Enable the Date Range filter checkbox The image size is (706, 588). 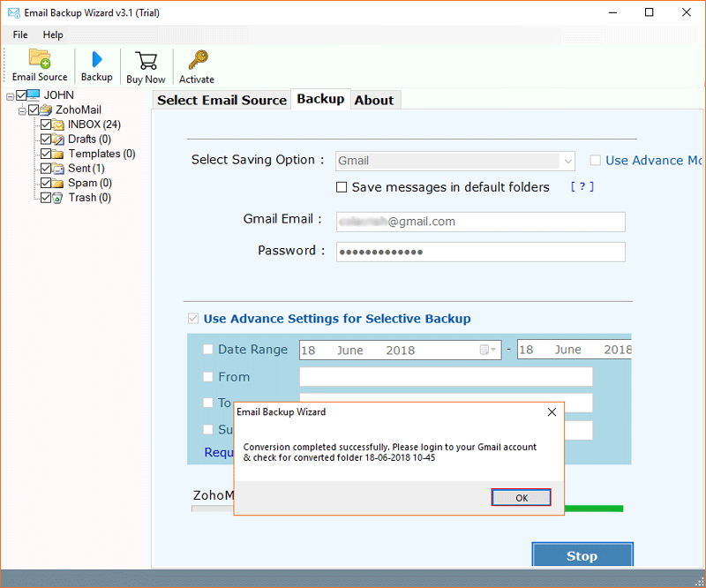click(207, 350)
